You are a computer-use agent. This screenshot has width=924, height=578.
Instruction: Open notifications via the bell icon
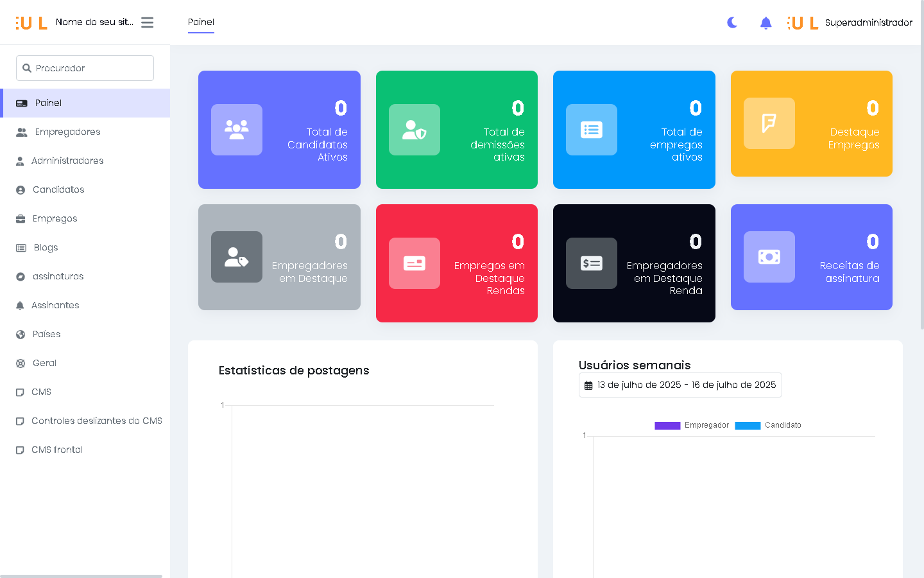tap(766, 23)
